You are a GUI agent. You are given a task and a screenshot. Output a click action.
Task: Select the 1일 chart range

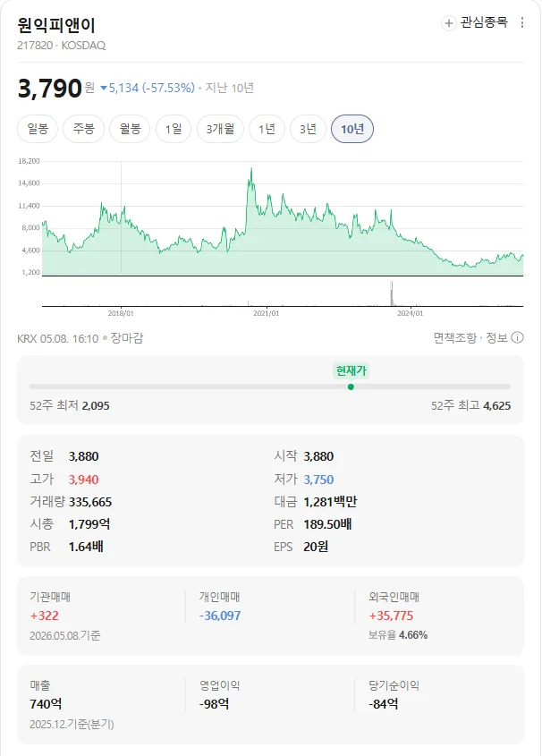174,129
